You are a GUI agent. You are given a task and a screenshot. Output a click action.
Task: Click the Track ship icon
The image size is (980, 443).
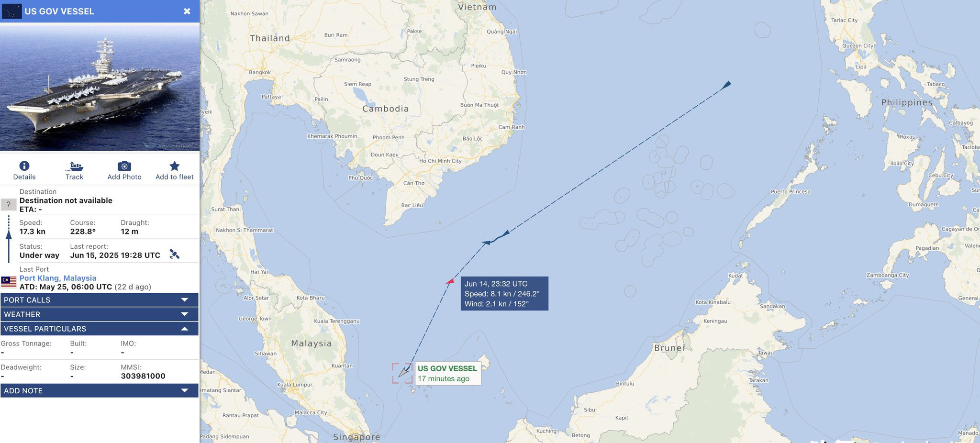pyautogui.click(x=74, y=166)
